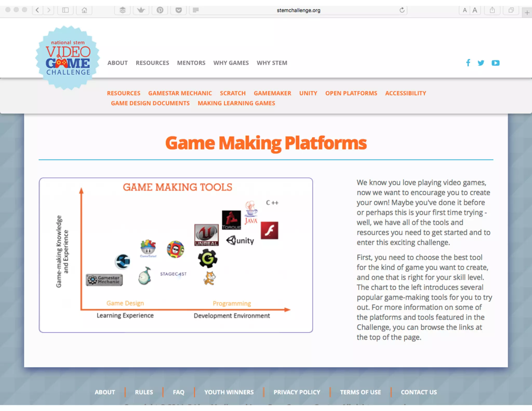
Task: Click the browser home icon
Action: pos(84,10)
